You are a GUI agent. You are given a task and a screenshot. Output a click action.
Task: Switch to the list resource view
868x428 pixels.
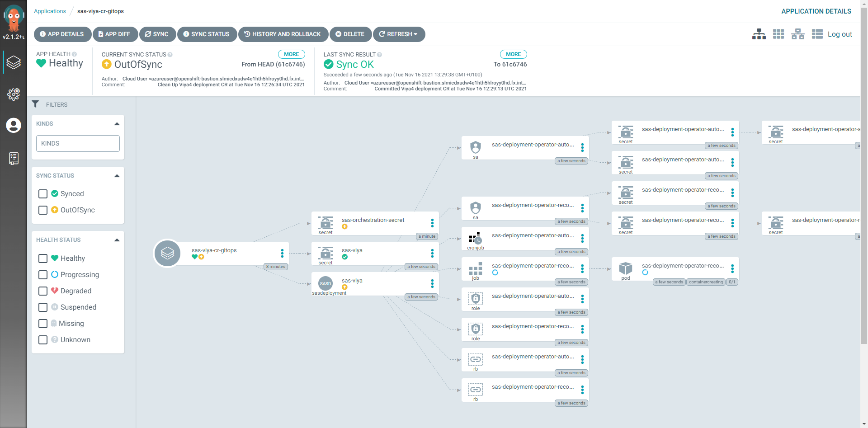click(x=817, y=34)
